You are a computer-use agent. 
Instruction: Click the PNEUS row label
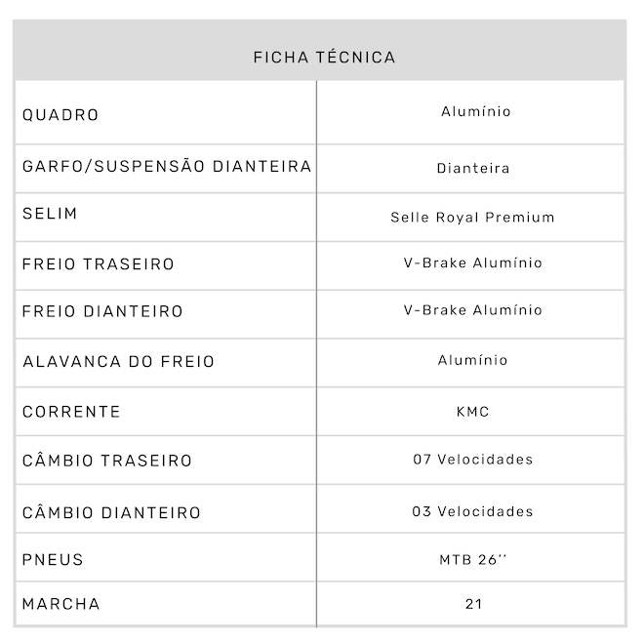click(x=53, y=560)
